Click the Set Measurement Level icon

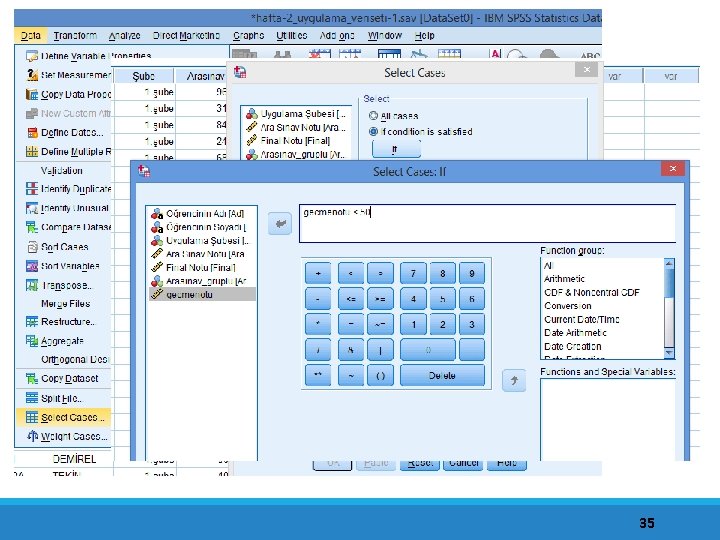coord(32,75)
